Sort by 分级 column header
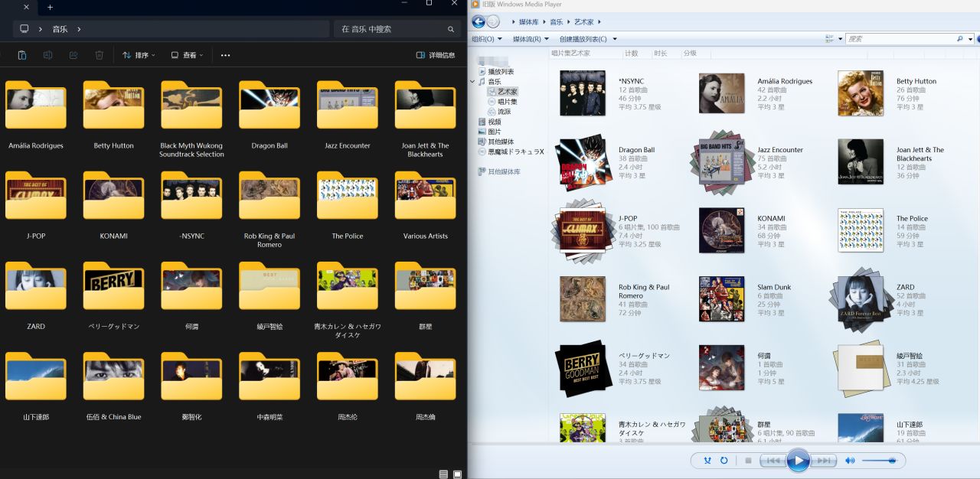The image size is (980, 479). [x=690, y=54]
